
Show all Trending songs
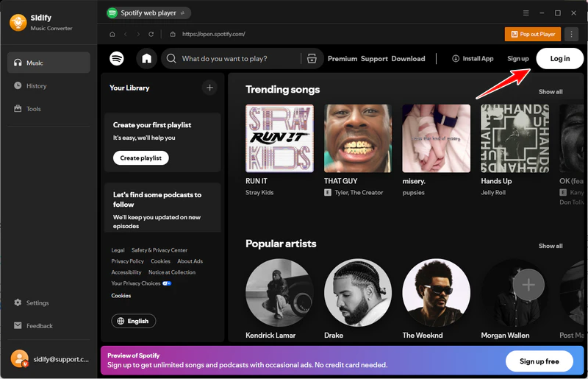tap(550, 92)
